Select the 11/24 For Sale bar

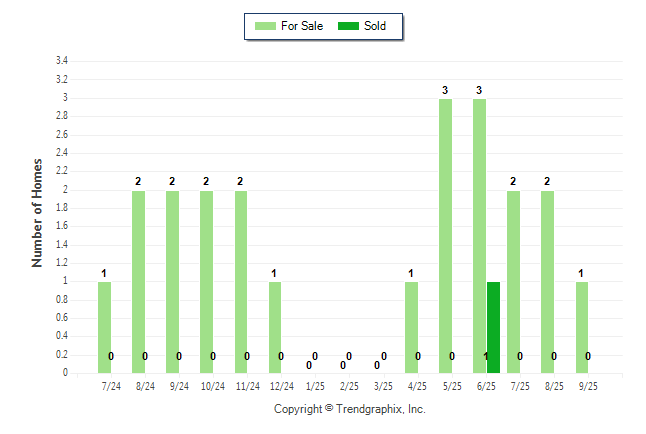click(241, 281)
